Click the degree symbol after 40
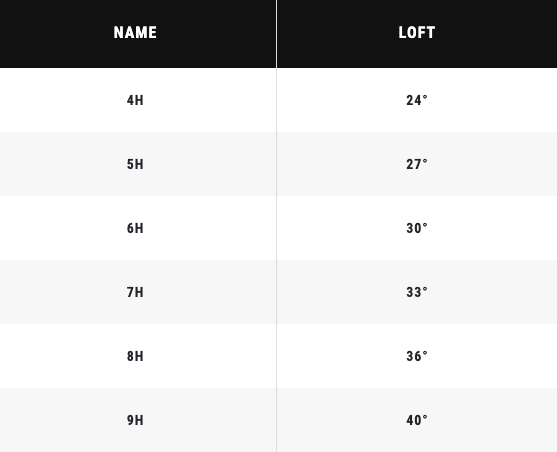Viewport: 557px width, 452px height. pos(425,416)
